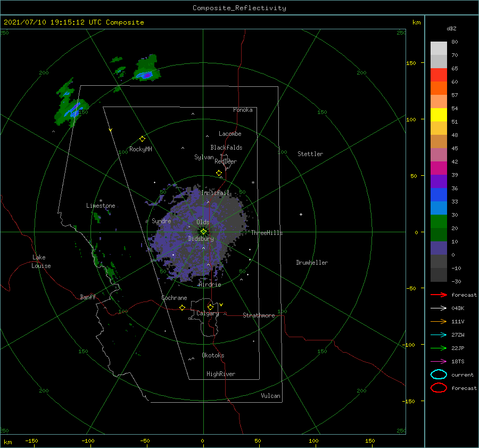Click the Strathmore label
The height and width of the screenshot is (448, 479).
pyautogui.click(x=259, y=315)
